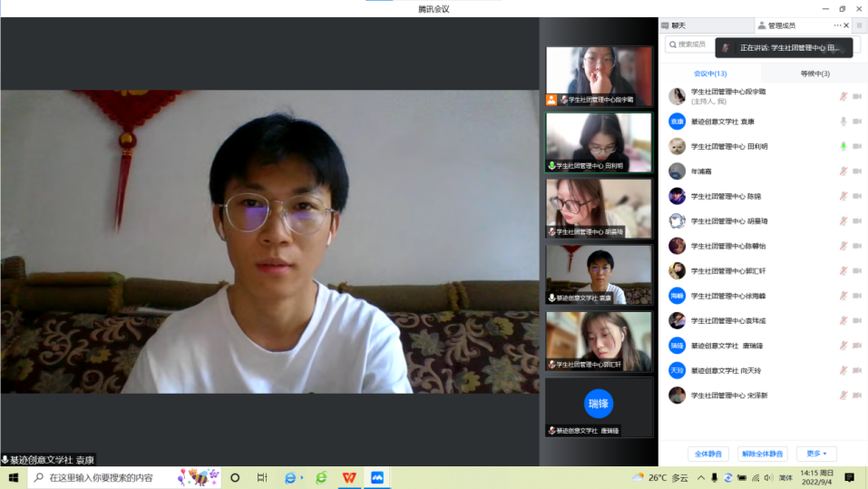Expand the three-dot menu beside 管理成员

(837, 25)
